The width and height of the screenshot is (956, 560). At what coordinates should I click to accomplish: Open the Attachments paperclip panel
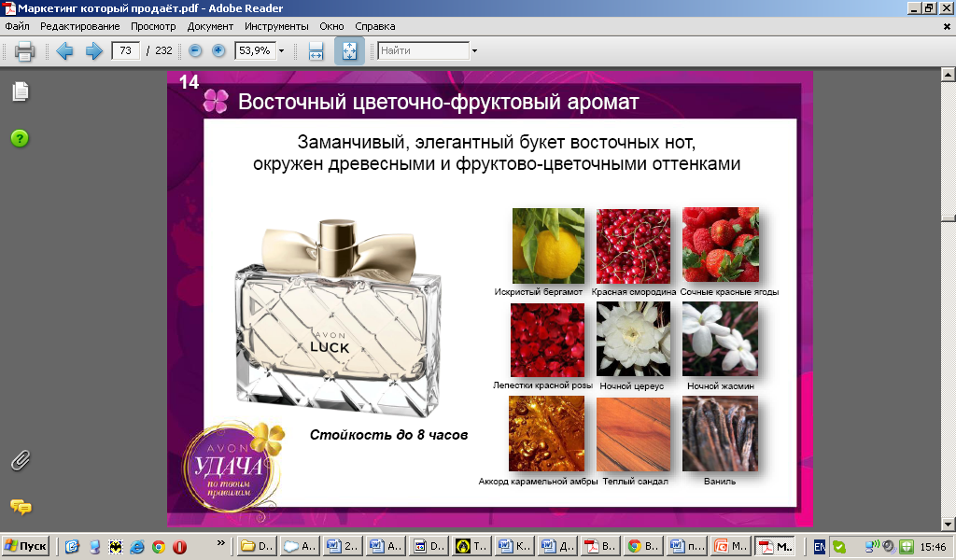click(x=21, y=461)
